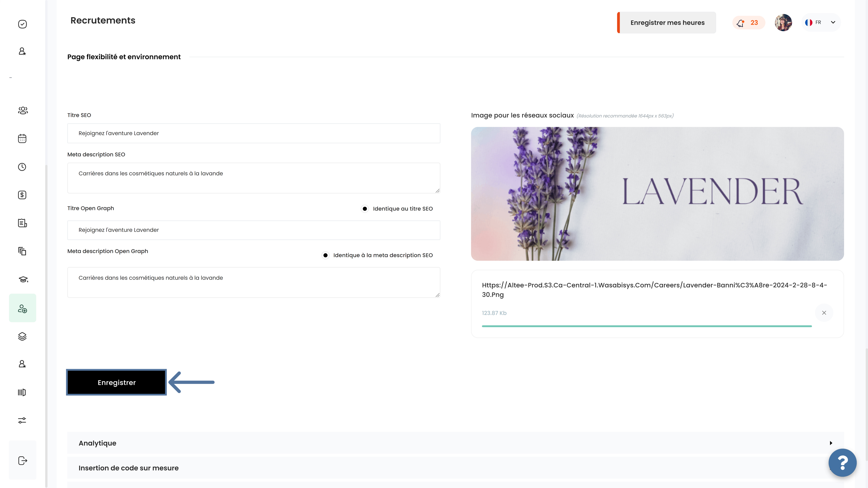868x488 pixels.
Task: Open the FR language dropdown
Action: (821, 23)
